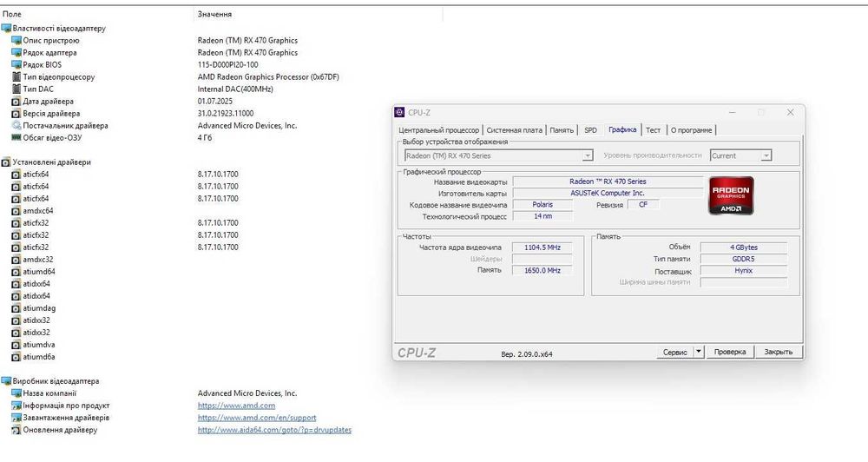Click the icon beside 'Виробник відеоадаптера'

(6, 381)
